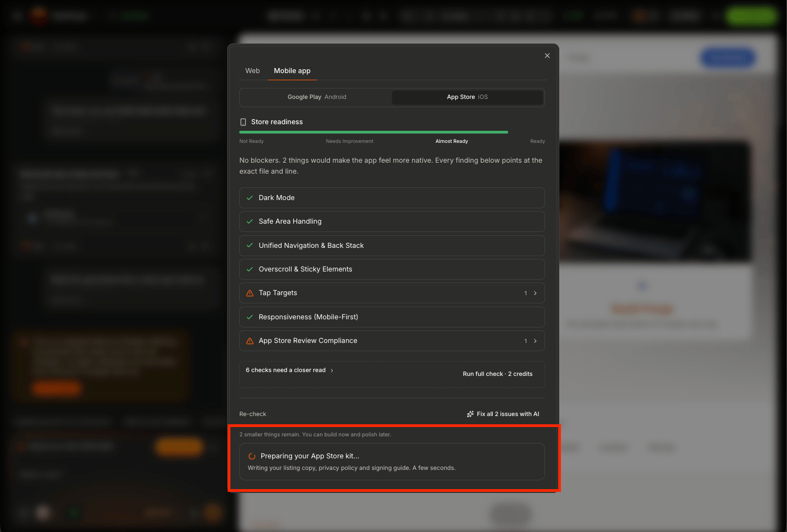Click Run full check for 2 credits
Image resolution: width=787 pixels, height=532 pixels.
[x=498, y=374]
